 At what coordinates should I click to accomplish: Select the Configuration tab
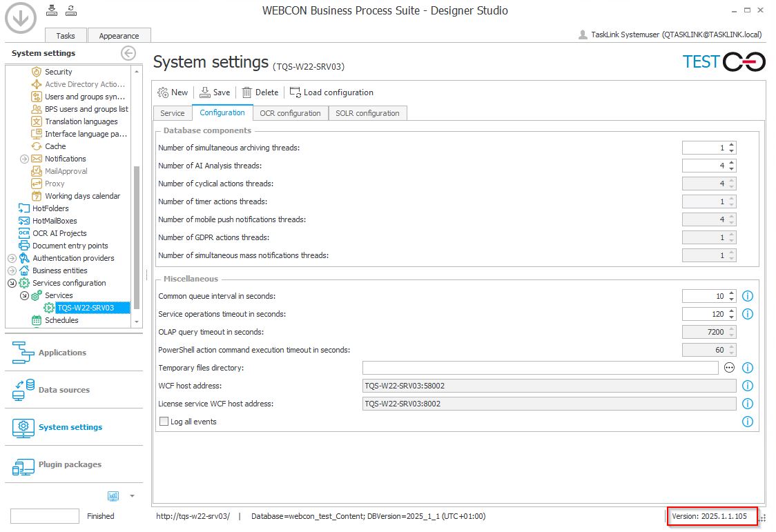(222, 112)
